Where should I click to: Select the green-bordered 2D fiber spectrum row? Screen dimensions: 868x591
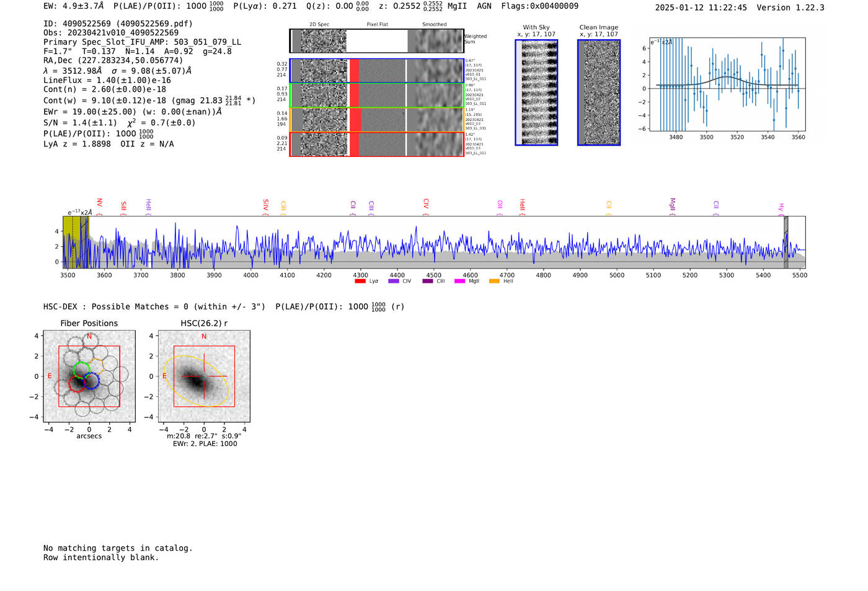point(376,96)
